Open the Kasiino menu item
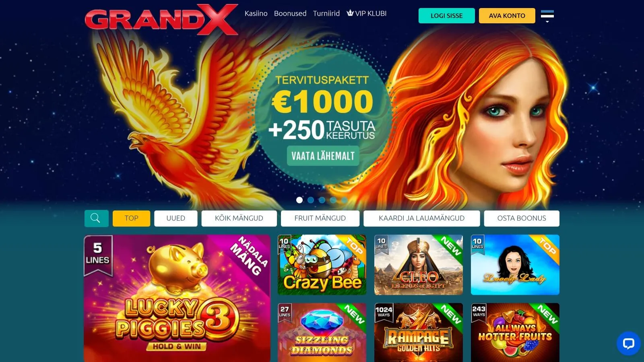 click(256, 13)
